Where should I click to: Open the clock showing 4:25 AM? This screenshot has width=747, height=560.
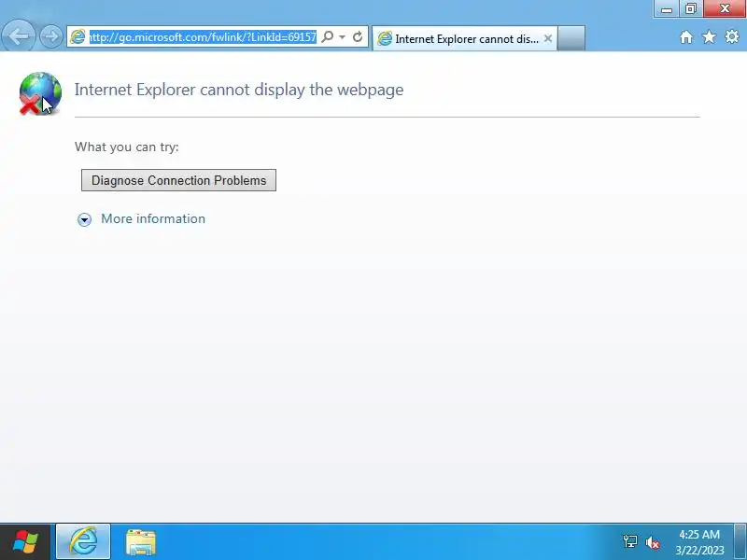tap(699, 542)
